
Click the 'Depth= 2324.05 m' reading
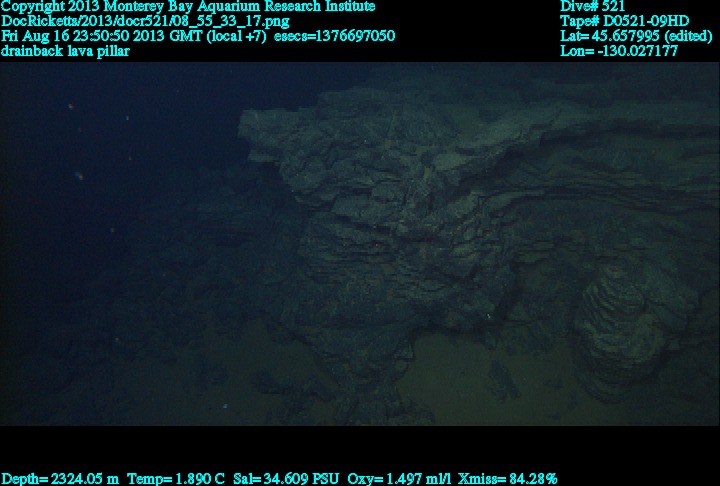60,479
